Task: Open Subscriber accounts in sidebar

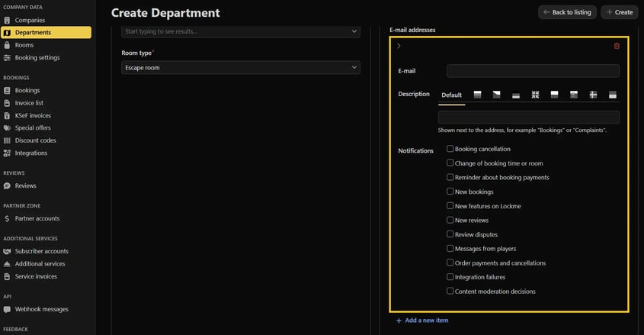Action: pyautogui.click(x=41, y=251)
